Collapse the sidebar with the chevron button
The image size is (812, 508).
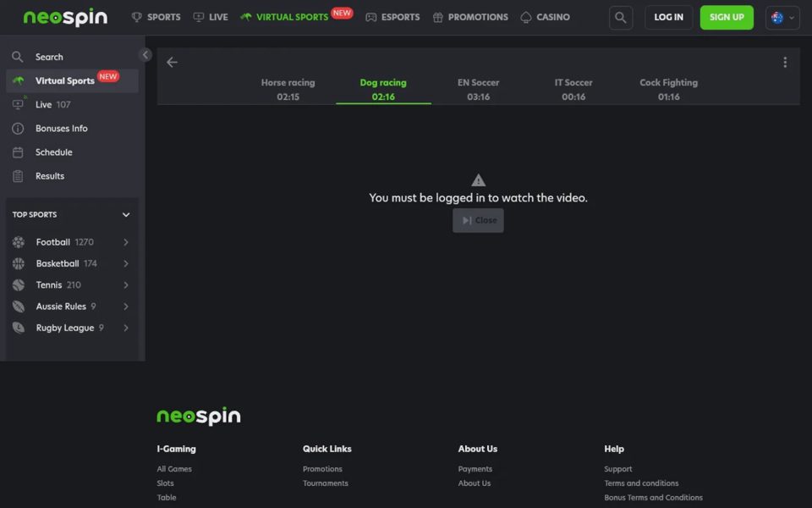pos(145,54)
